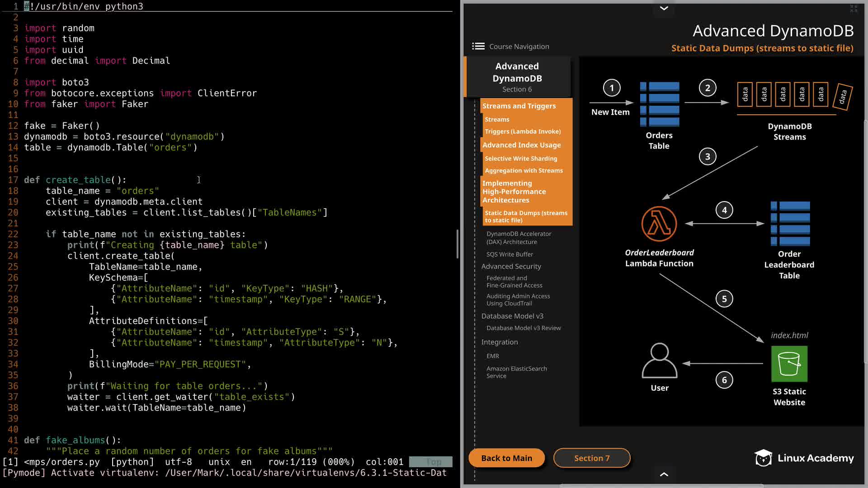868x488 pixels.
Task: Select Selective Write Sharding lesson
Action: pos(521,159)
